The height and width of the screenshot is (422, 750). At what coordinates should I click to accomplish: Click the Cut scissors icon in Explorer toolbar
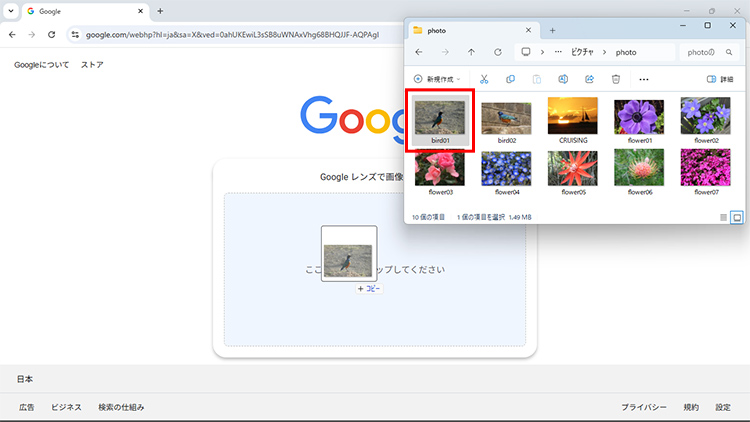click(x=484, y=79)
